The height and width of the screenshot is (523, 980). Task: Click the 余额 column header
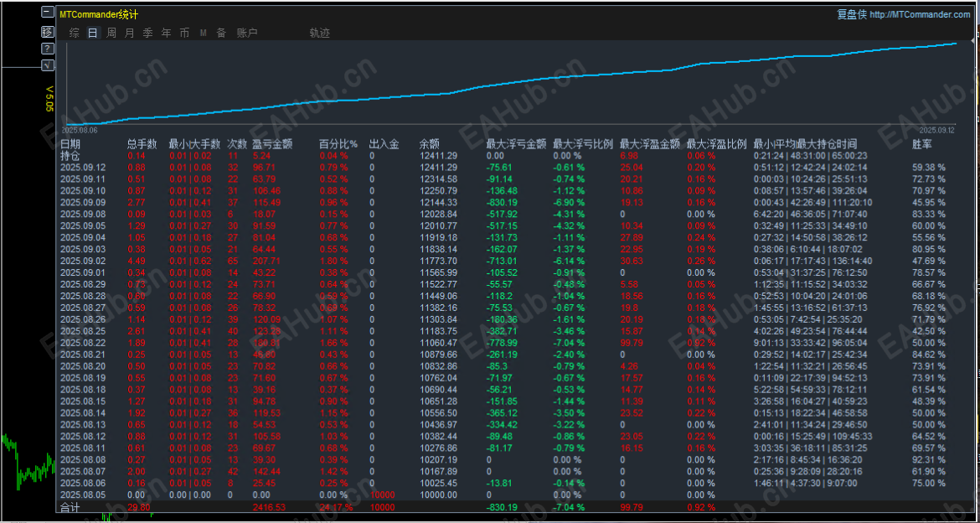click(x=430, y=144)
